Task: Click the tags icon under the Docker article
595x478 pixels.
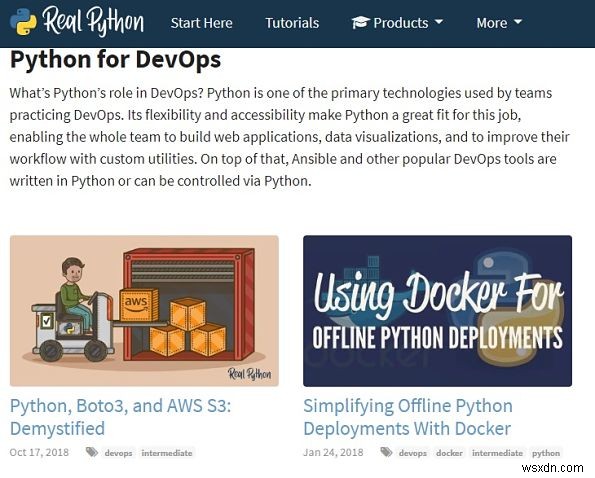Action: click(386, 452)
